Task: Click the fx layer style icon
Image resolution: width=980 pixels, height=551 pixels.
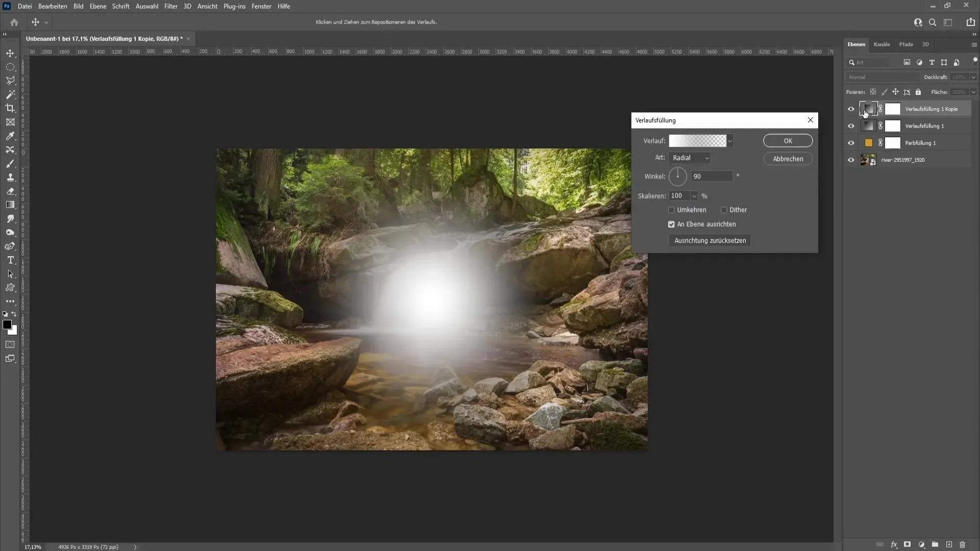Action: click(894, 544)
